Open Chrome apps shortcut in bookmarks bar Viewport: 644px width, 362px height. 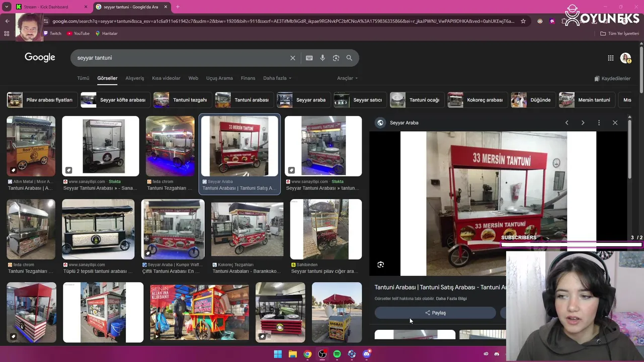7,34
